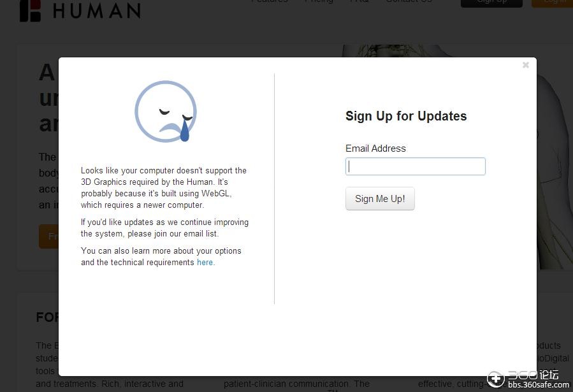Click the Email Address field label
Viewport: 573px width, 392px height.
pyautogui.click(x=375, y=149)
